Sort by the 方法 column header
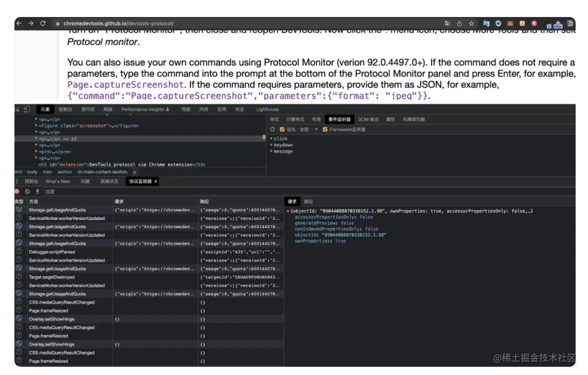The width and height of the screenshot is (588, 375). click(70, 201)
